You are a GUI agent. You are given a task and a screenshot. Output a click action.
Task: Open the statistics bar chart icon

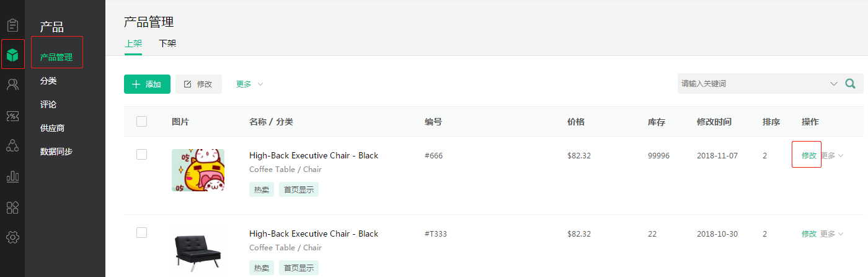12,177
